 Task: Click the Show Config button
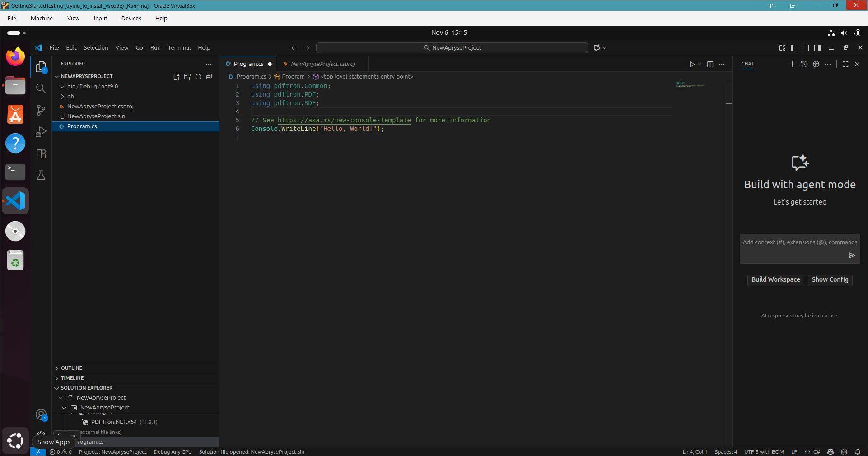coord(830,279)
